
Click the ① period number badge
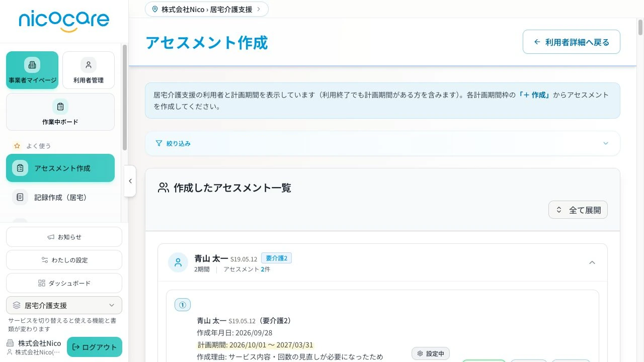click(x=183, y=305)
